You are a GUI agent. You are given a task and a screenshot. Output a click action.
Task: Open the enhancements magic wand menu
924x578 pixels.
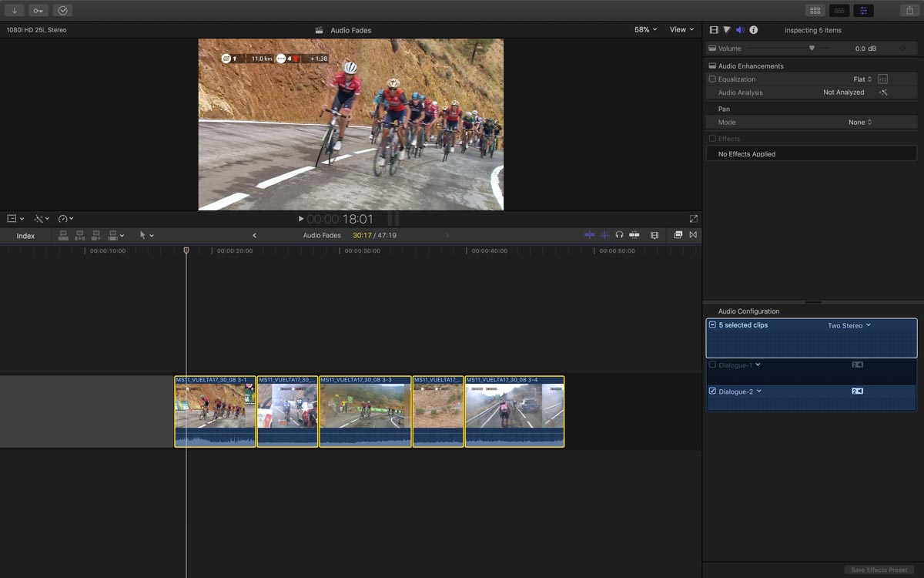(41, 219)
